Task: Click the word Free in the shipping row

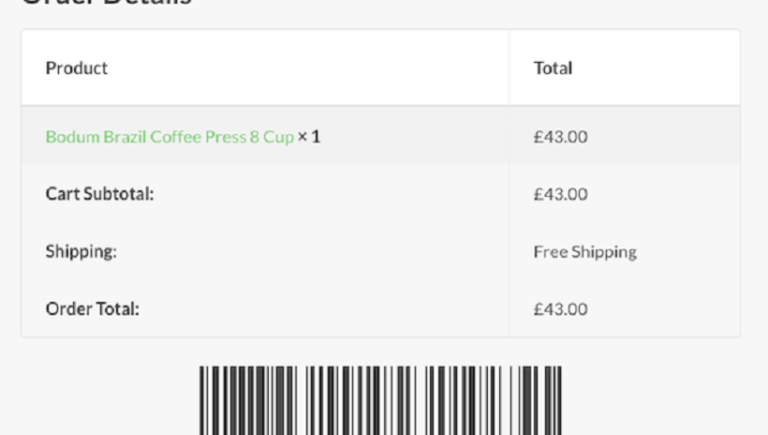Action: pyautogui.click(x=550, y=252)
